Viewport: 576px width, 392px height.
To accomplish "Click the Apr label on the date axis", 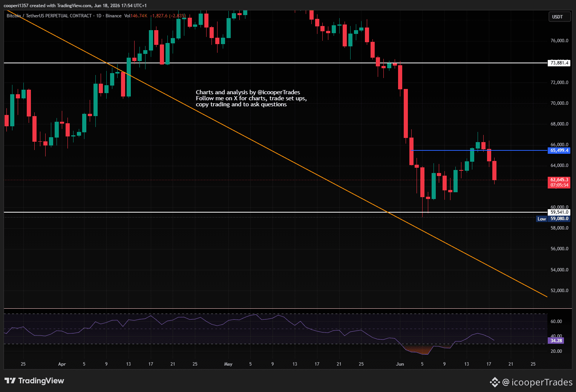I will [x=62, y=364].
